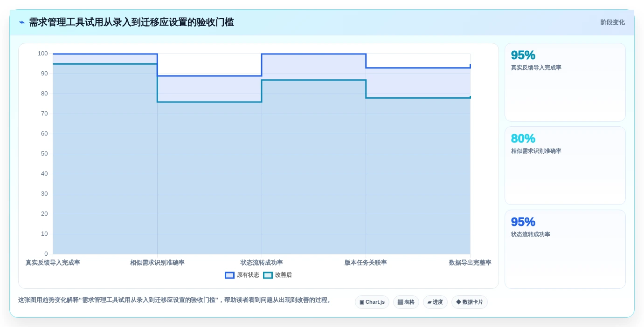Click the 相似需求识别准确率 x-axis label
This screenshot has height=327, width=644.
(x=157, y=263)
